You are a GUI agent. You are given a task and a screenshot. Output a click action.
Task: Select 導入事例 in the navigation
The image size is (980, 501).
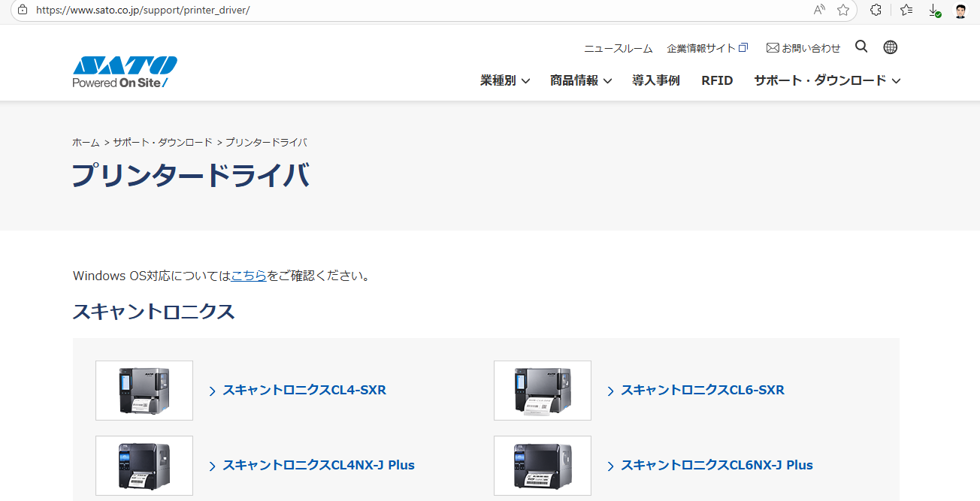(655, 80)
